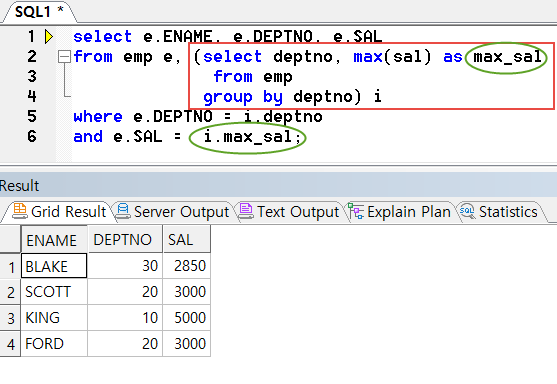Viewport: 557px width, 384px height.
Task: Click the Text Output tab icon
Action: (246, 211)
